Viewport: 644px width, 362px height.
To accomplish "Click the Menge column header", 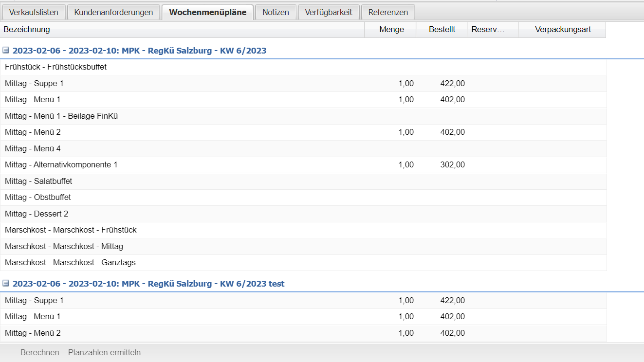I will coord(391,30).
